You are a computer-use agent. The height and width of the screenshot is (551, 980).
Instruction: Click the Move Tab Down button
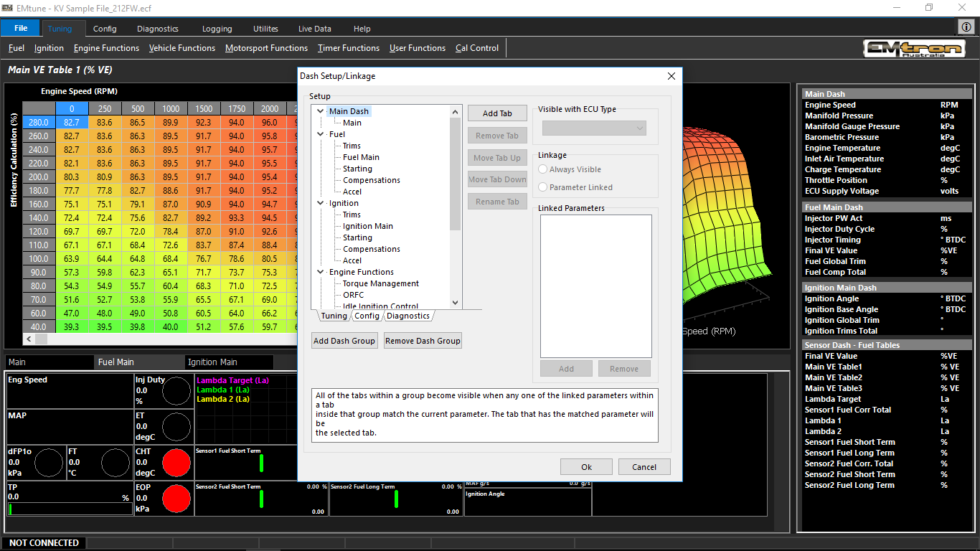[x=497, y=179]
